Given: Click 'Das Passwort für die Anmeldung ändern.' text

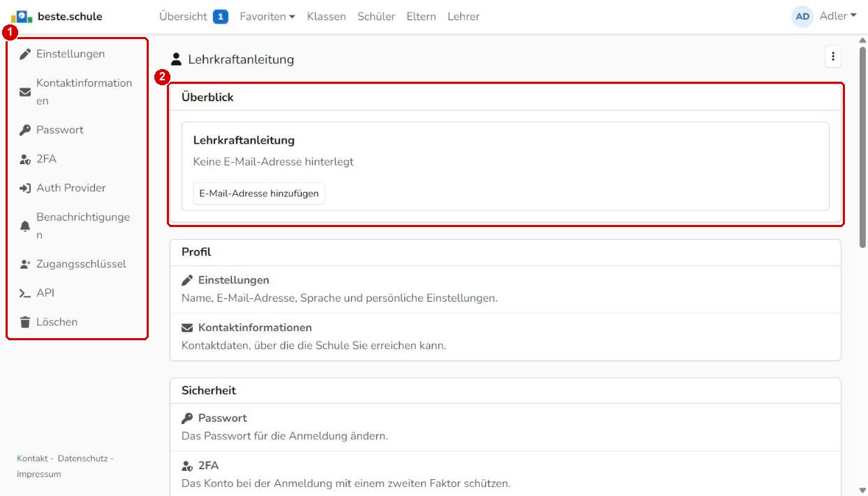Looking at the screenshot, I should click(285, 437).
